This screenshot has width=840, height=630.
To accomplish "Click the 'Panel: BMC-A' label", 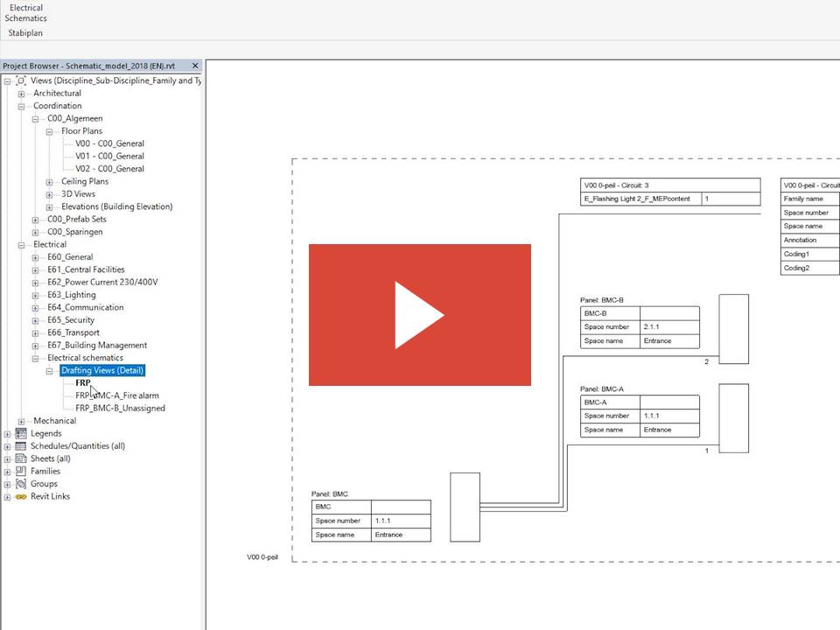I will pos(602,388).
